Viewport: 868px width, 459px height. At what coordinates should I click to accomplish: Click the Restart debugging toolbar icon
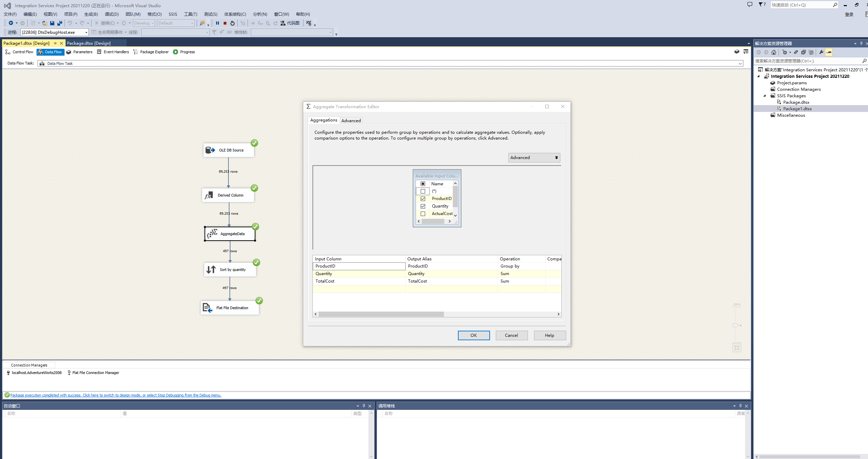click(x=233, y=23)
